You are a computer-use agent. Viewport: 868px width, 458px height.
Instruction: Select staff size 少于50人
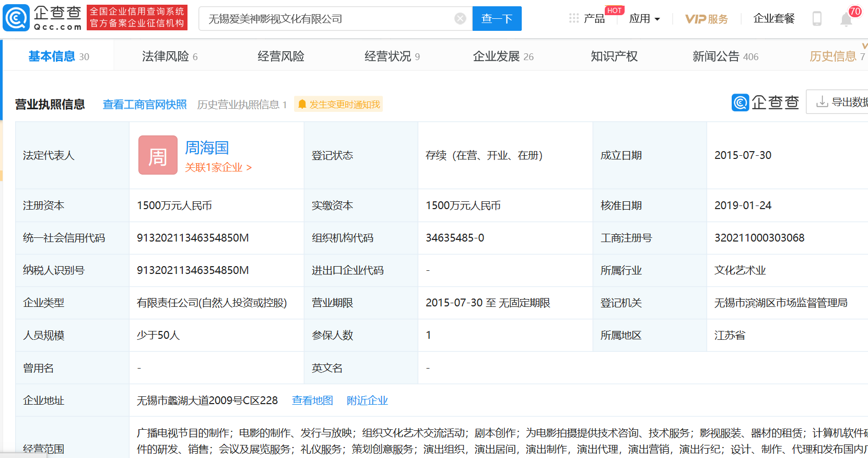pyautogui.click(x=158, y=335)
